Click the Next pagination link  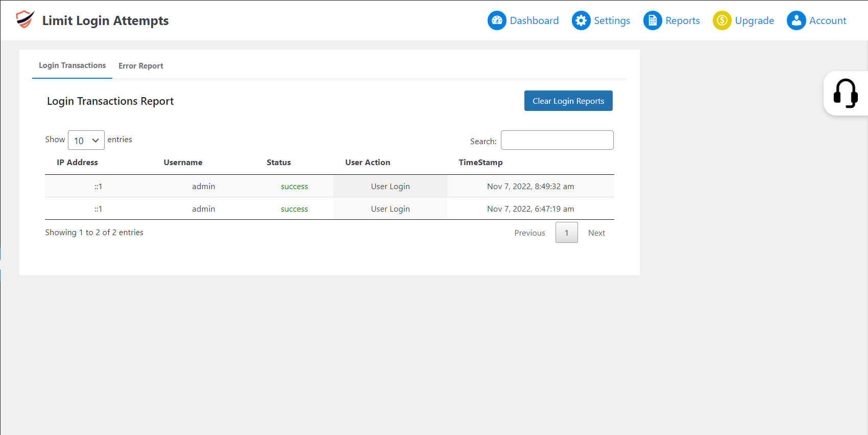[596, 233]
